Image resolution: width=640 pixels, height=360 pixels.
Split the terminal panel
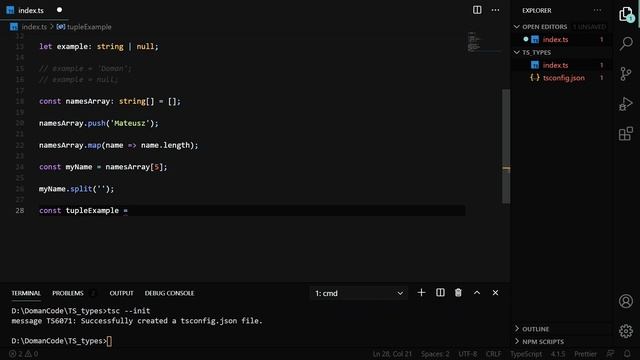(x=440, y=293)
